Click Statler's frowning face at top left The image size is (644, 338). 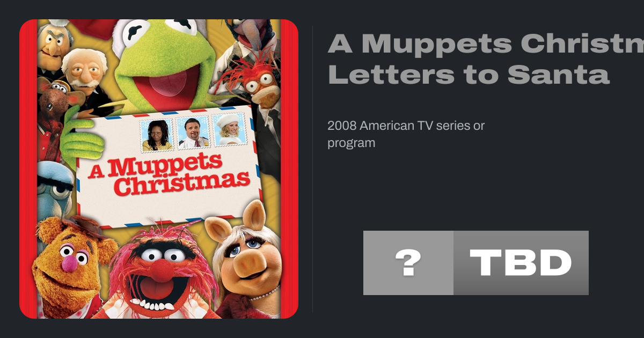click(x=54, y=46)
